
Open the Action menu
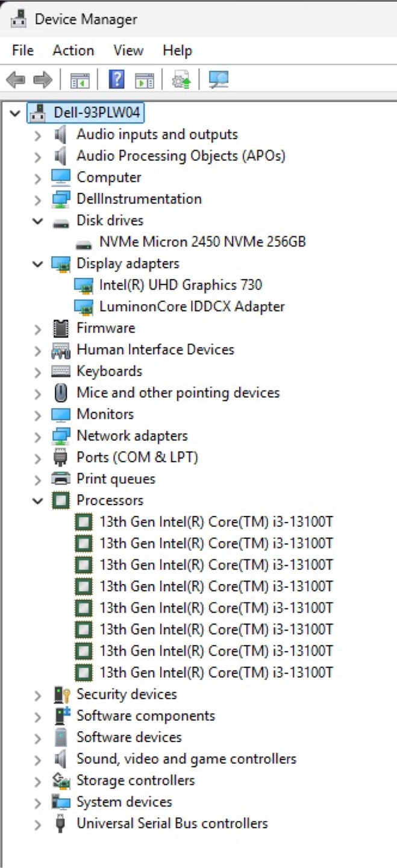(73, 51)
